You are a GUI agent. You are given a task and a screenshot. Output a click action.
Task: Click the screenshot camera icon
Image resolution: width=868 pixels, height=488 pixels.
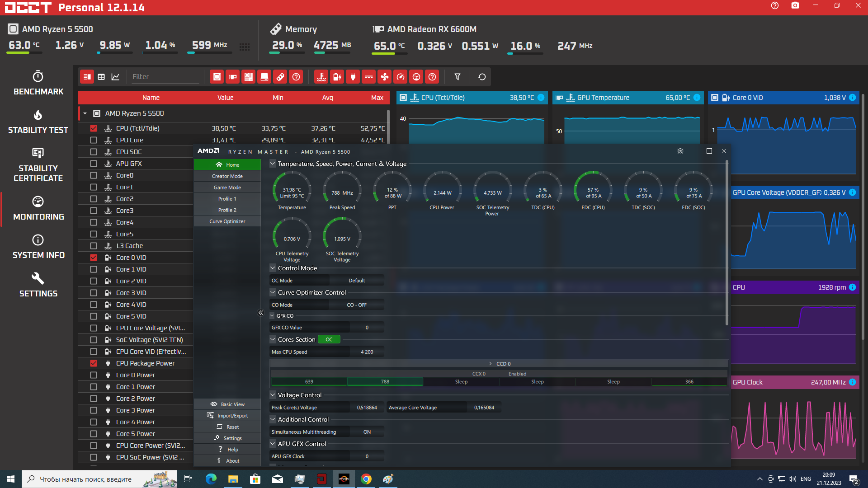(x=795, y=6)
